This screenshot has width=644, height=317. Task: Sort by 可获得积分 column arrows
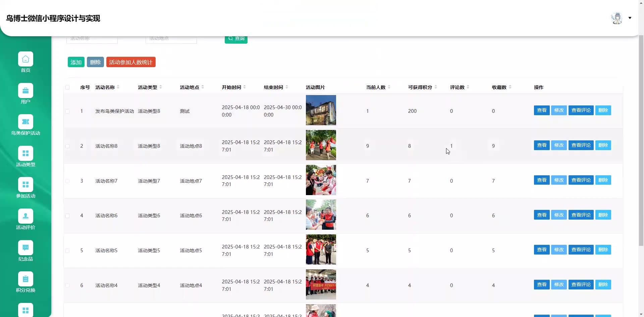[x=436, y=87]
